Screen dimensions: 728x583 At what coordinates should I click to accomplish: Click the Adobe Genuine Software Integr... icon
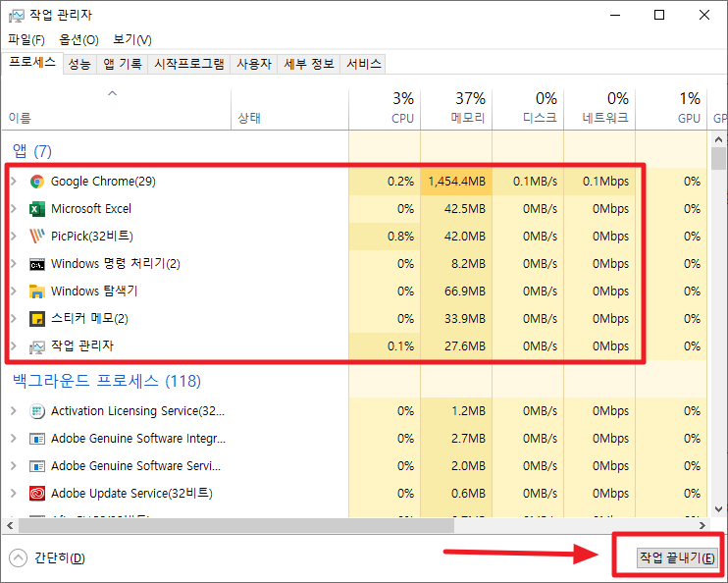[37, 439]
